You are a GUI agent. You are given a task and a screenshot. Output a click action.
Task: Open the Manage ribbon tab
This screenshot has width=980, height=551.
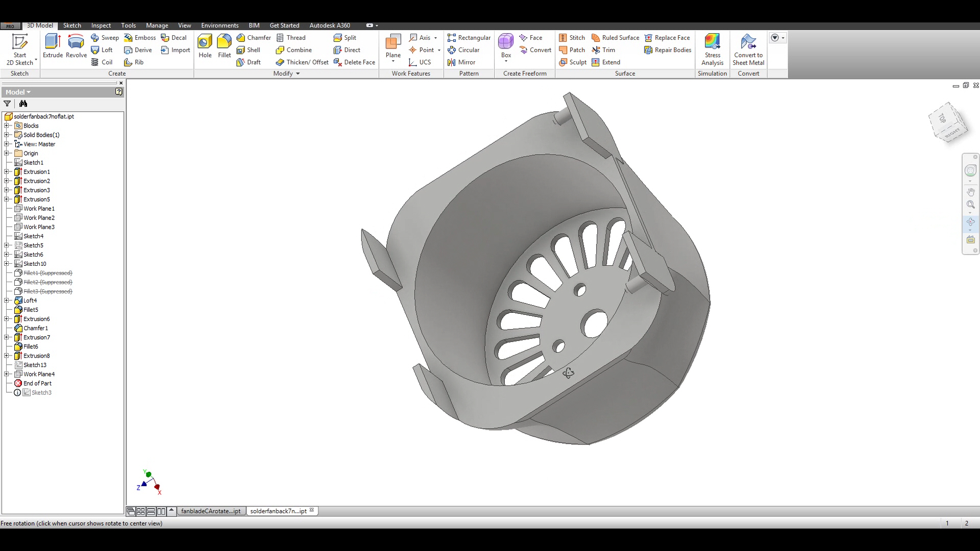[157, 26]
